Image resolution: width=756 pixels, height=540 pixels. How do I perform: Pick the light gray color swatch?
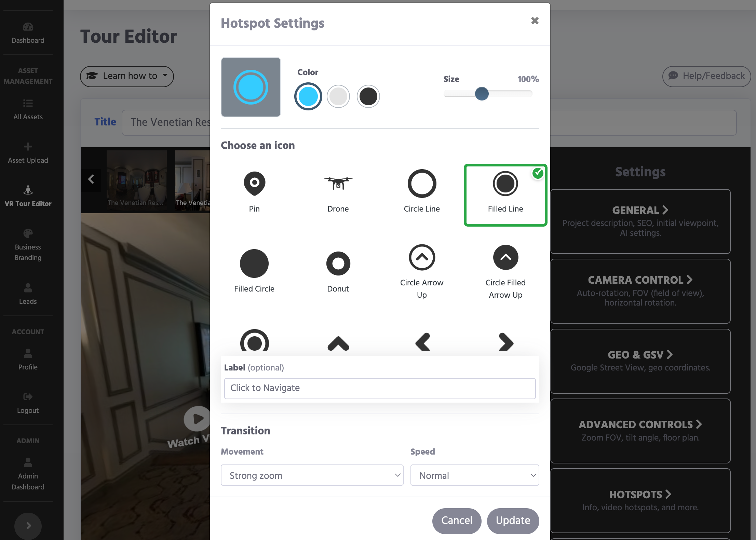pyautogui.click(x=338, y=96)
